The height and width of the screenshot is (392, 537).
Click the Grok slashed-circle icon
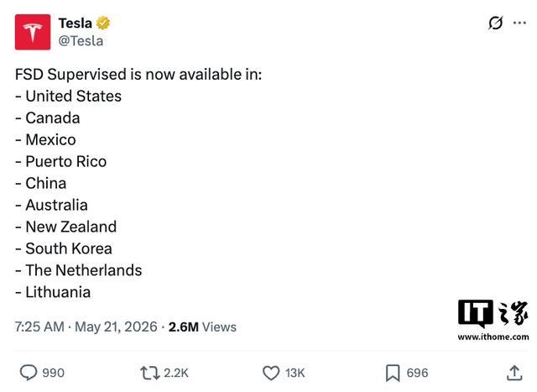point(496,23)
